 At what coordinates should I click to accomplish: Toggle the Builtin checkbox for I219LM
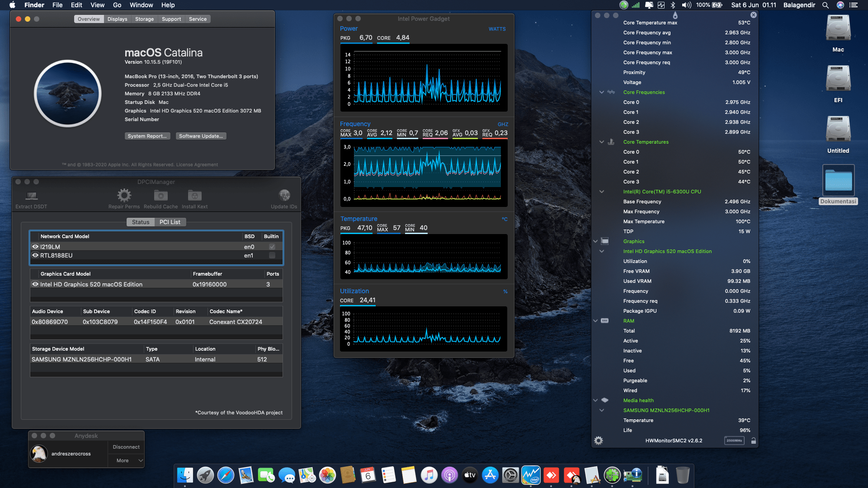271,247
